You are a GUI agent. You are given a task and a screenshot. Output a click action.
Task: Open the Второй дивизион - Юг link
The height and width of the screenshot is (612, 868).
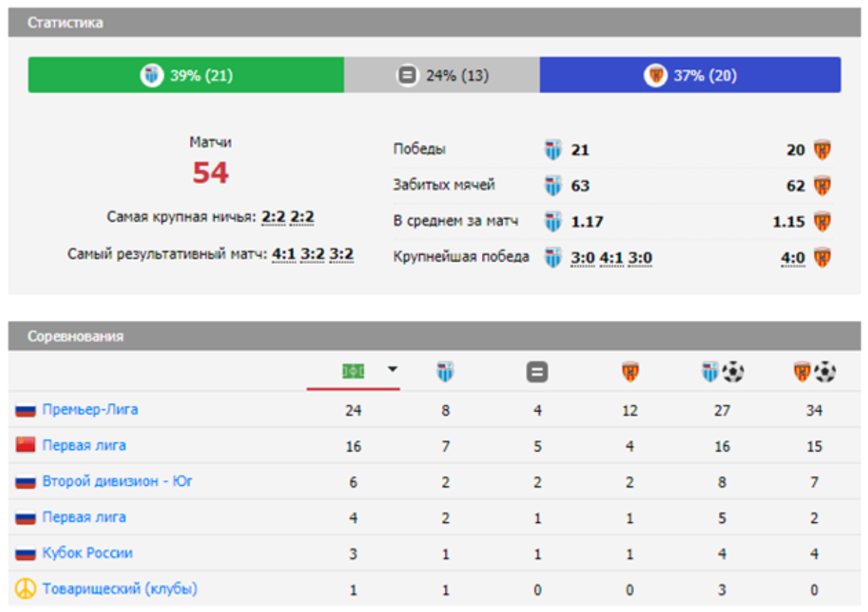[x=117, y=481]
